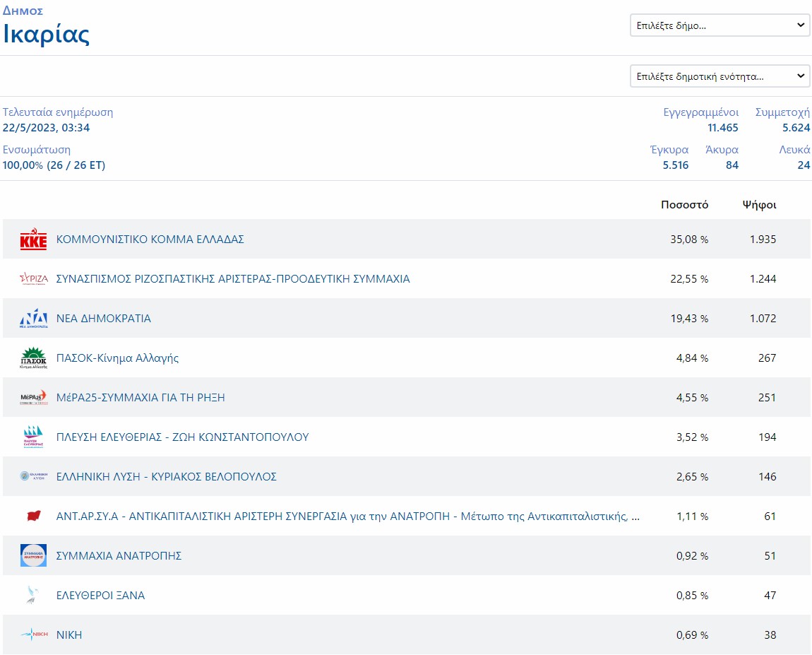Click the NIKH party logo
This screenshot has height=655, width=812.
pyautogui.click(x=34, y=635)
